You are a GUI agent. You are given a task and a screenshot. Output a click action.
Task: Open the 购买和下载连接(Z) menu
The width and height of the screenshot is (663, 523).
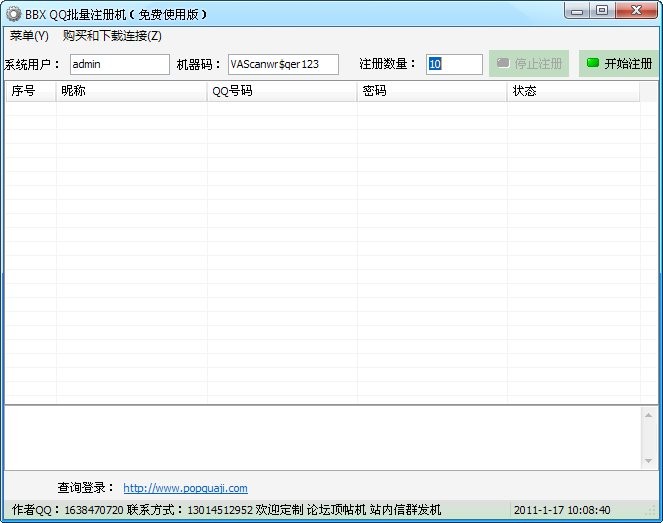pos(112,36)
